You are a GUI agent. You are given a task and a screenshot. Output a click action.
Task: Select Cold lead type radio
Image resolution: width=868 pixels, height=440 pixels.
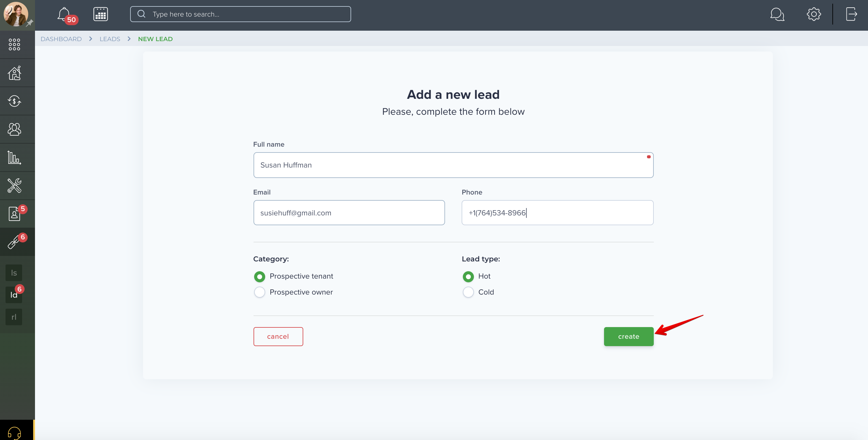pyautogui.click(x=468, y=292)
